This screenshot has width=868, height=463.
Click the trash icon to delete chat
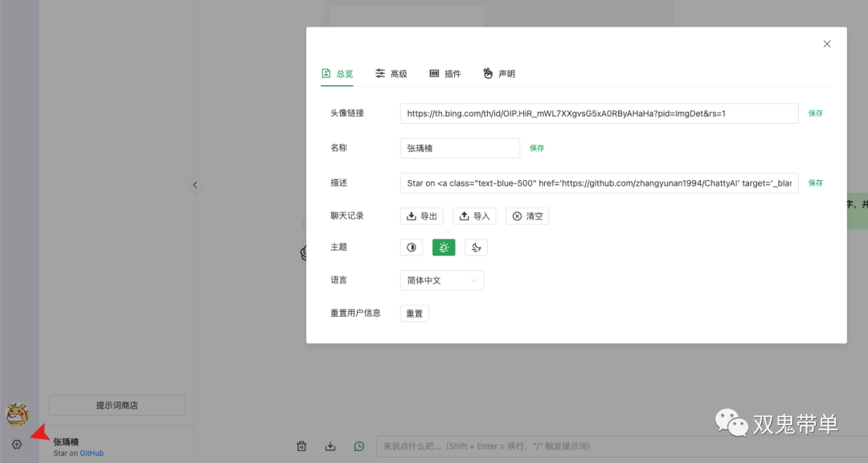point(301,446)
